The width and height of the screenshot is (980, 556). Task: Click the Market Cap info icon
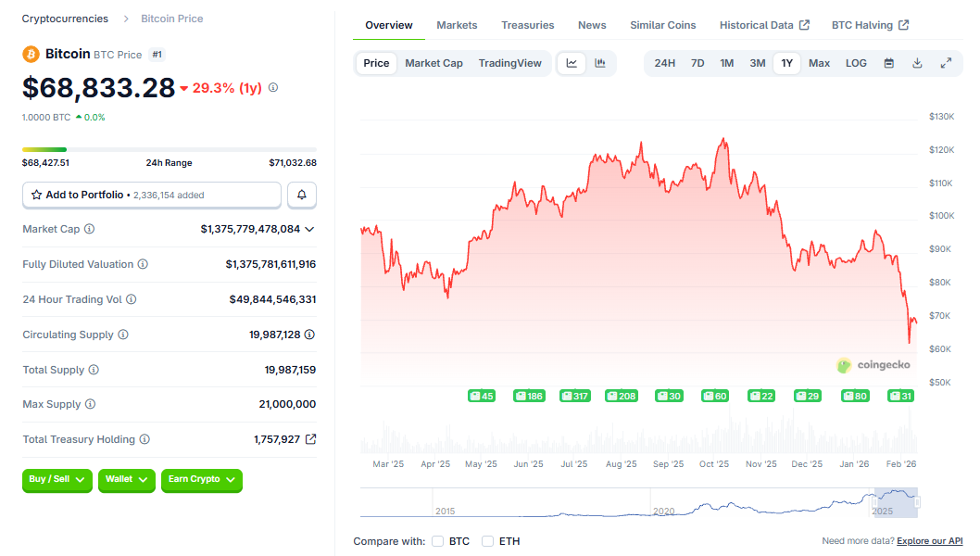pos(89,229)
